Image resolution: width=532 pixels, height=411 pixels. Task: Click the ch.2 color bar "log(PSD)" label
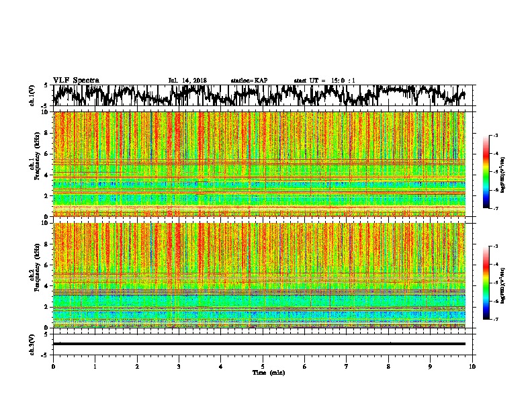502,285
